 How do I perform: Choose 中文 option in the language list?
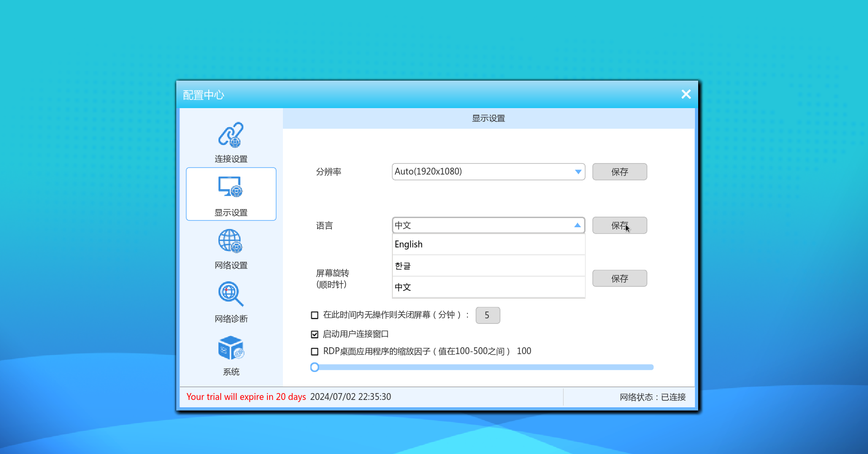pyautogui.click(x=489, y=287)
